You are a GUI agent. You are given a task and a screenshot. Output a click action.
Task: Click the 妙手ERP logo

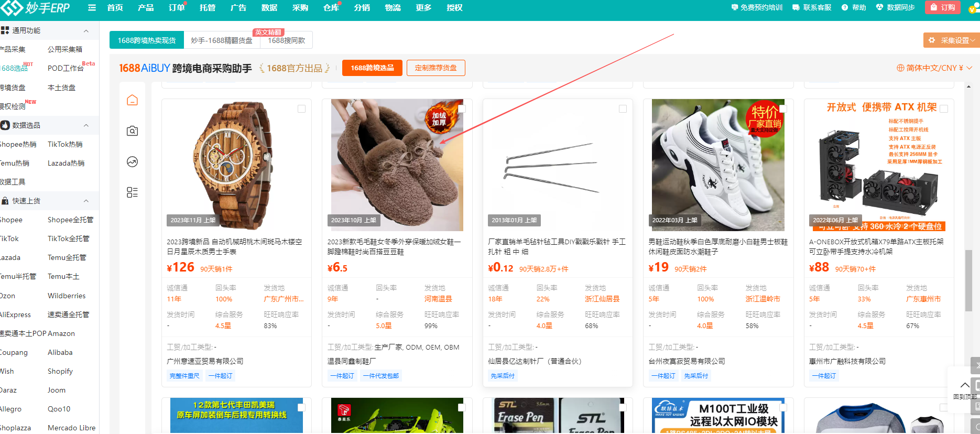click(35, 8)
